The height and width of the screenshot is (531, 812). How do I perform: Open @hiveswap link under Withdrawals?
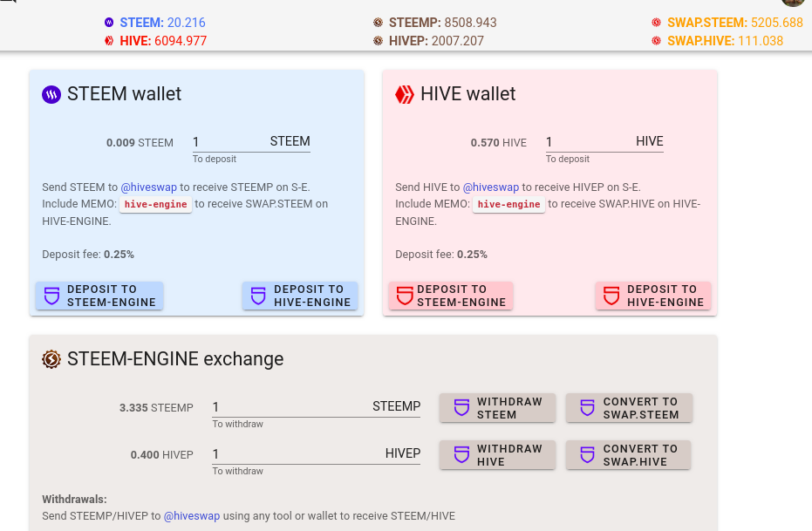tap(192, 516)
